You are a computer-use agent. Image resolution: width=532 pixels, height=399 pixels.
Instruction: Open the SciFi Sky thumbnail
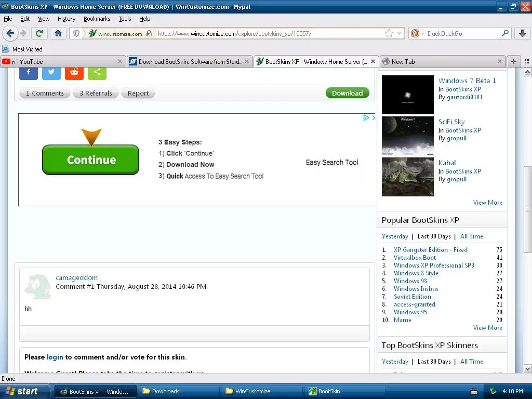point(407,136)
